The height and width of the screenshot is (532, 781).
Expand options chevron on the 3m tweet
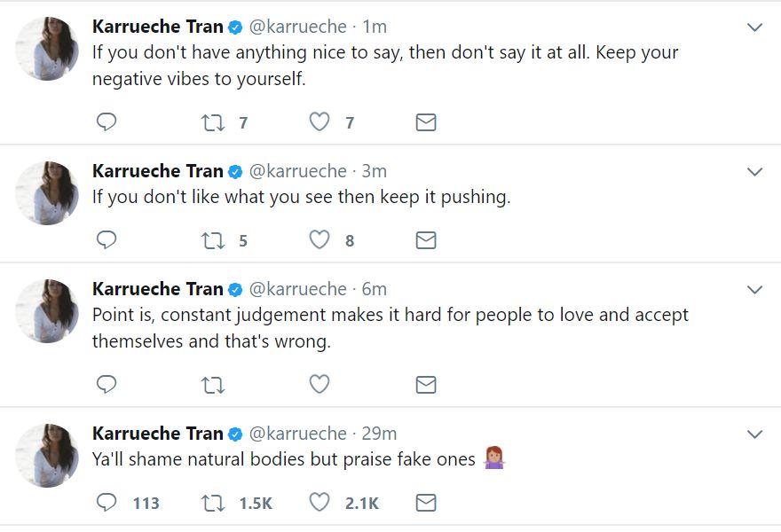coord(755,172)
